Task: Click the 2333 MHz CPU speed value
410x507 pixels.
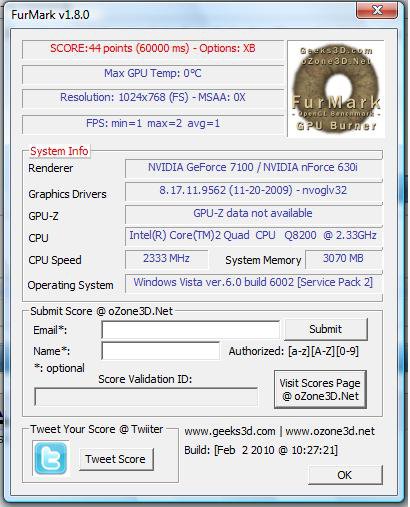Action: coord(167,259)
